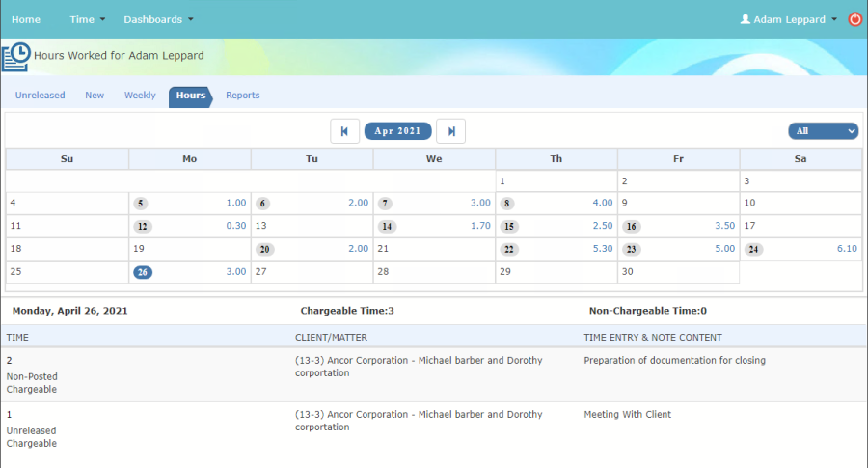
Task: Click the 3.50 hours link on April 16
Action: click(x=724, y=226)
